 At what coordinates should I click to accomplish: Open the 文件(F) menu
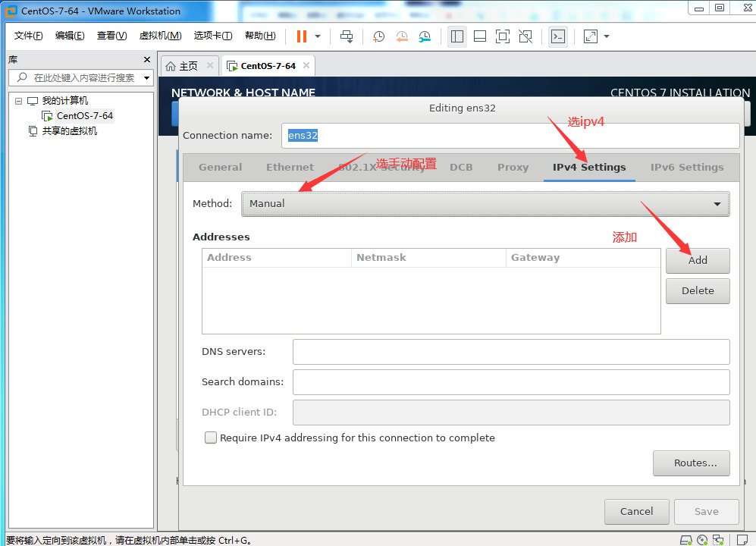tap(28, 36)
